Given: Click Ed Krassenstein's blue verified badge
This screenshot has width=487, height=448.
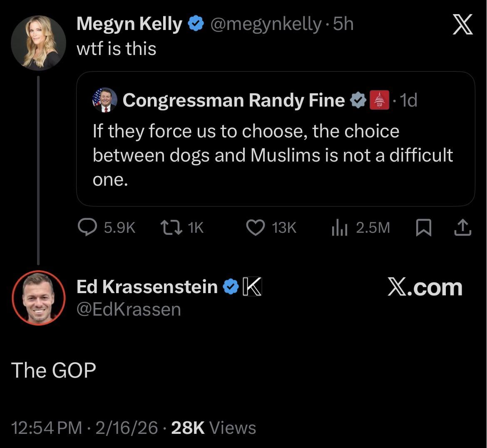Looking at the screenshot, I should point(231,286).
